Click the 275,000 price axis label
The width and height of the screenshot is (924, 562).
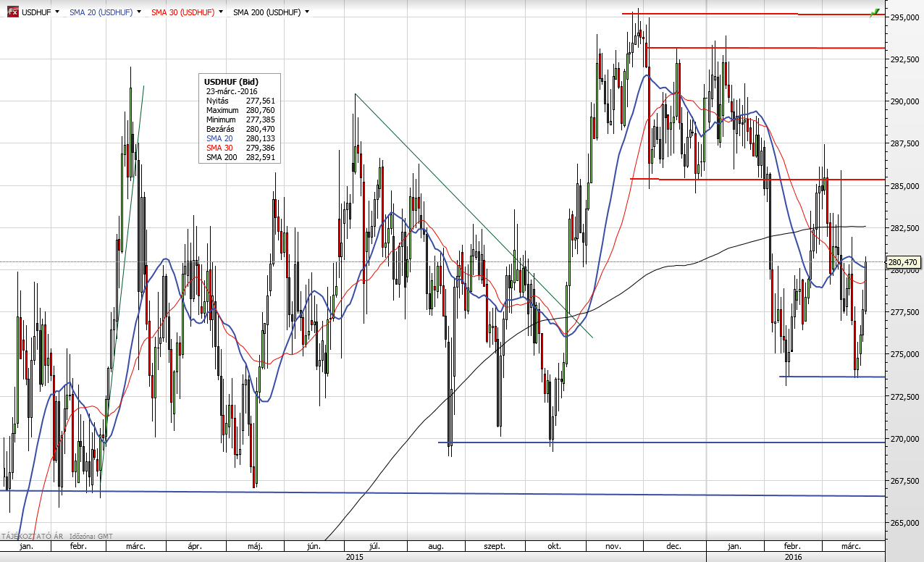[x=905, y=355]
